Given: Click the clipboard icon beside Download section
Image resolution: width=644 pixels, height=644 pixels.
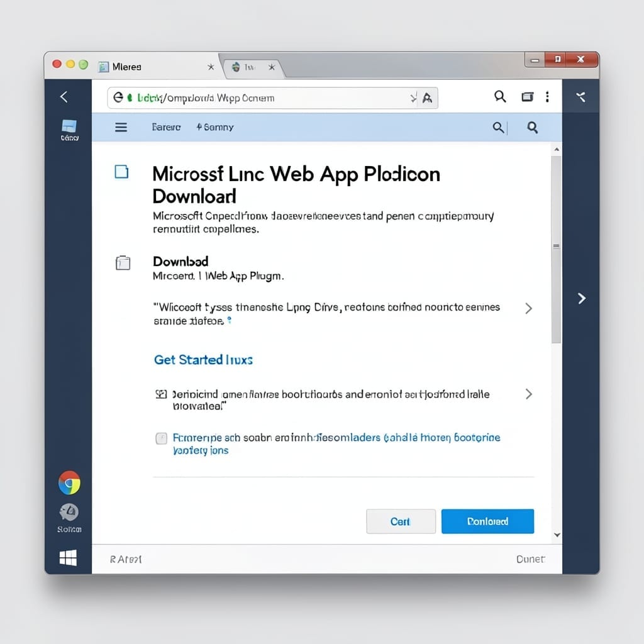Looking at the screenshot, I should (123, 263).
